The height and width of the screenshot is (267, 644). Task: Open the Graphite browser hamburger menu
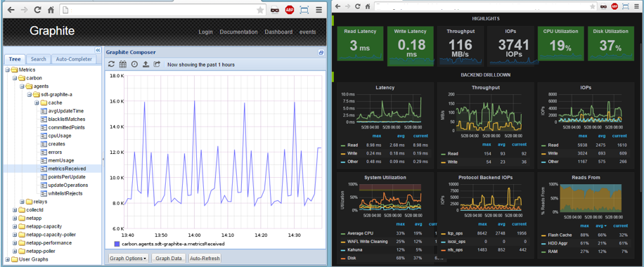tap(318, 11)
